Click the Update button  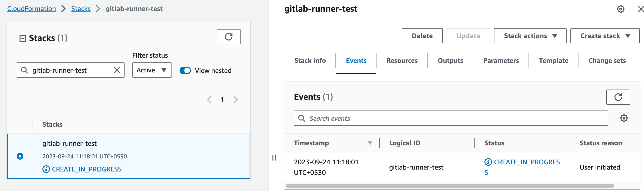point(468,36)
